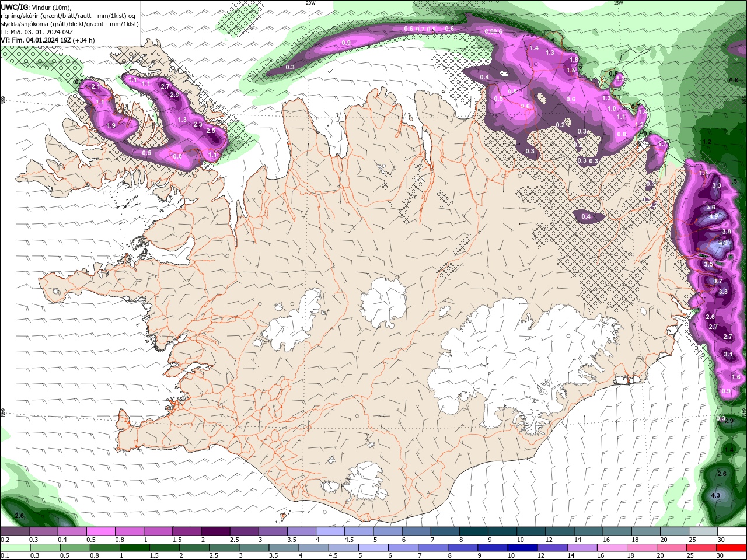This screenshot has height=560, width=747.
Task: Click the '2.1' value in the Westfjords
Action: click(96, 86)
